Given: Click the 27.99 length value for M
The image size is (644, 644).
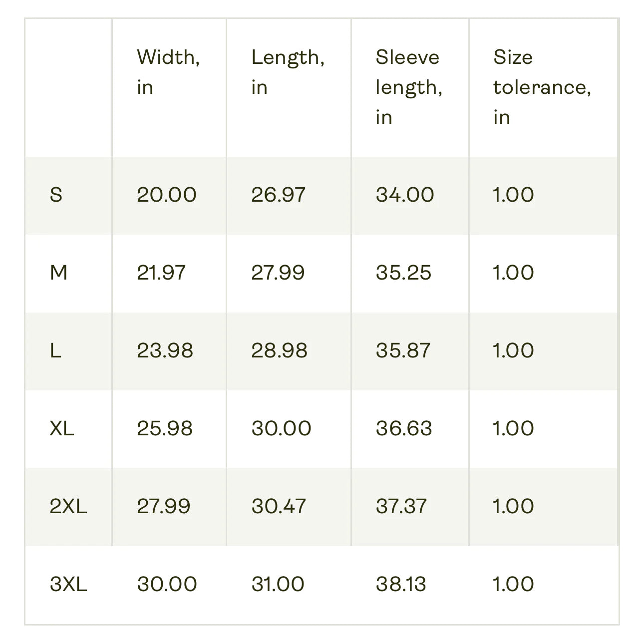Looking at the screenshot, I should tap(278, 273).
